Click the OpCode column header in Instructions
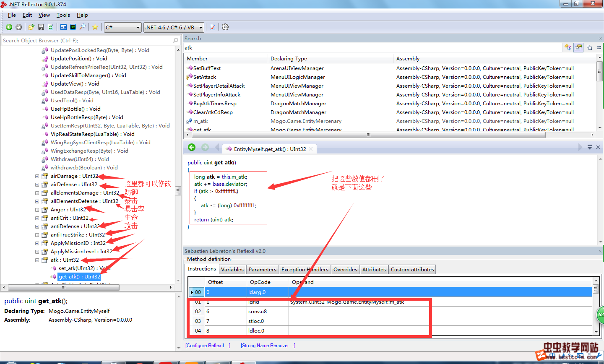This screenshot has width=604, height=364. [268, 282]
